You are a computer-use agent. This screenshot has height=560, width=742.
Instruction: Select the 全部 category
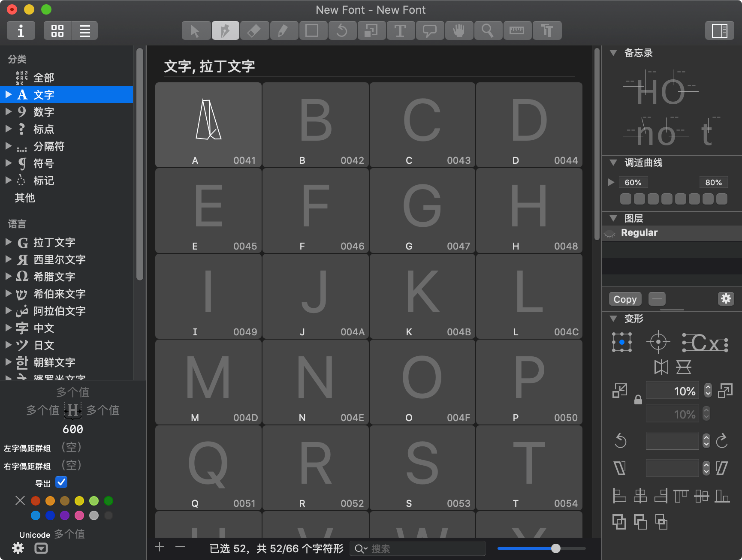[66, 78]
